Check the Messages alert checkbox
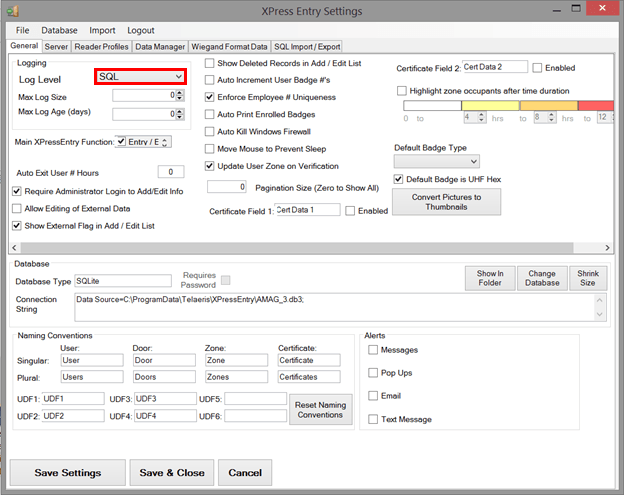 click(x=373, y=350)
